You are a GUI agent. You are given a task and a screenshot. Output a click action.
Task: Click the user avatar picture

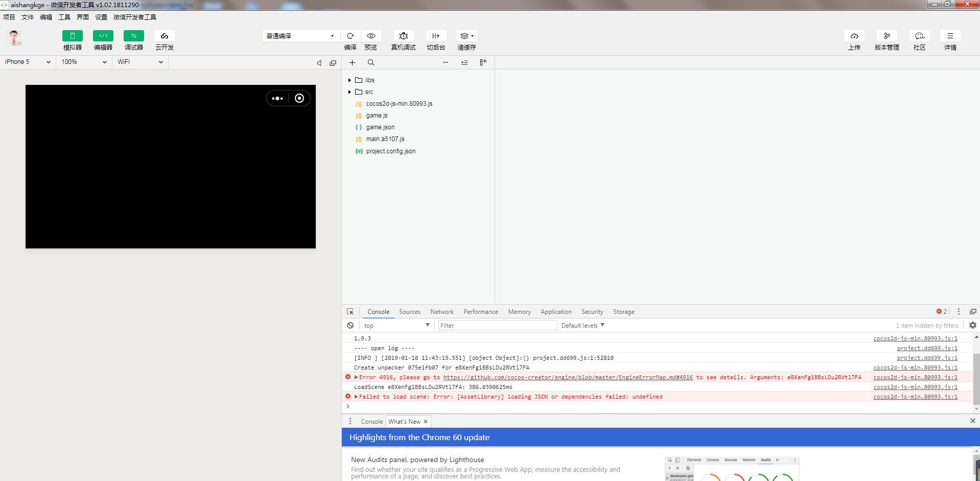(x=14, y=38)
